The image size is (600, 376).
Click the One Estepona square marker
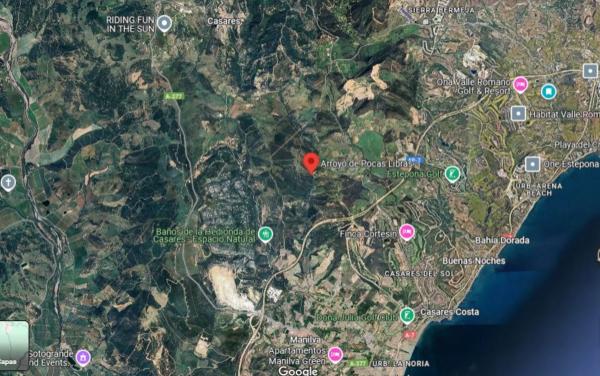pyautogui.click(x=532, y=164)
